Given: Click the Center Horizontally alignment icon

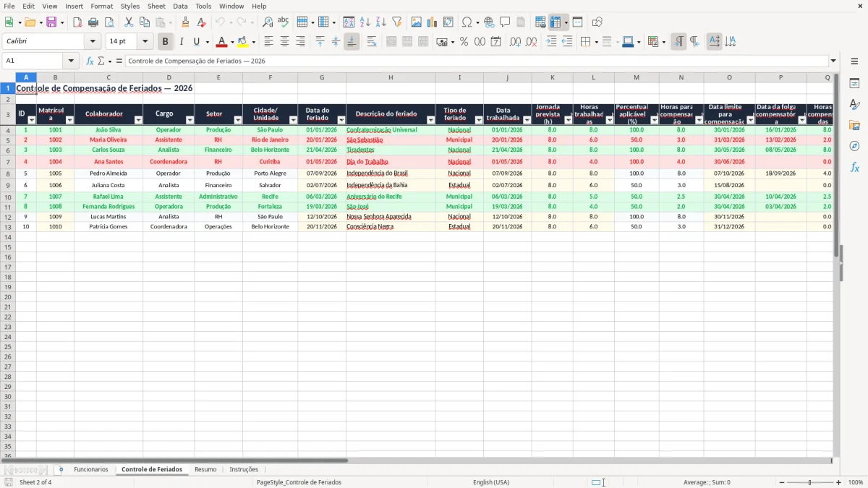Looking at the screenshot, I should point(284,42).
